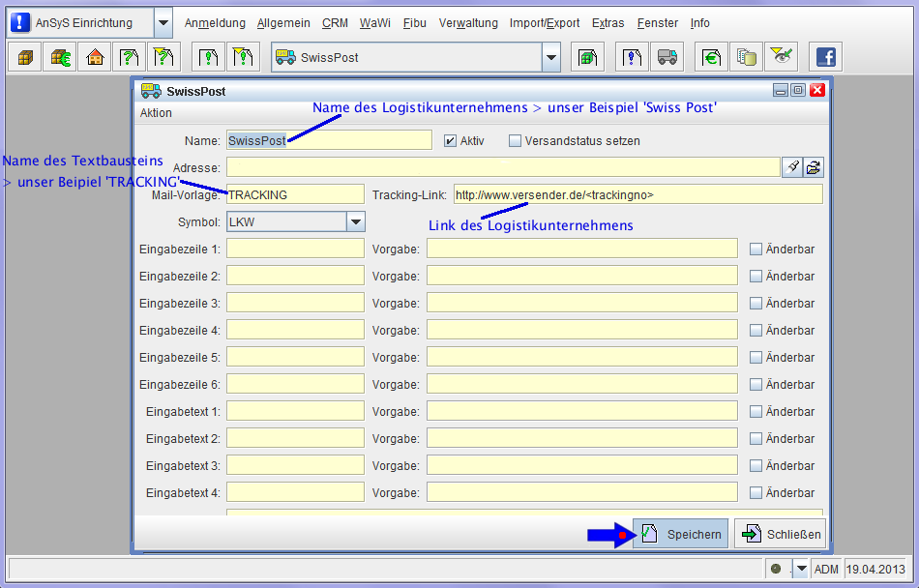Uncheck the Aktiv checkbox

tap(450, 140)
